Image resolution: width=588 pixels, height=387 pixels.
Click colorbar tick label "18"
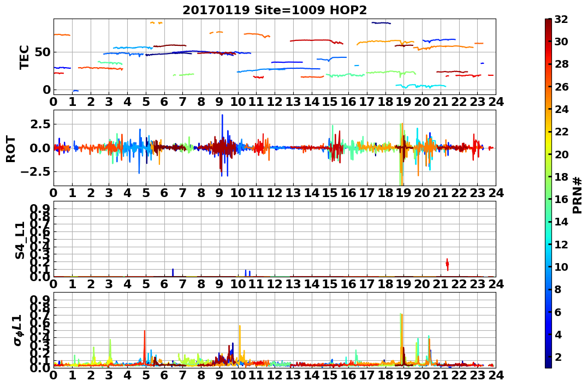pyautogui.click(x=561, y=177)
